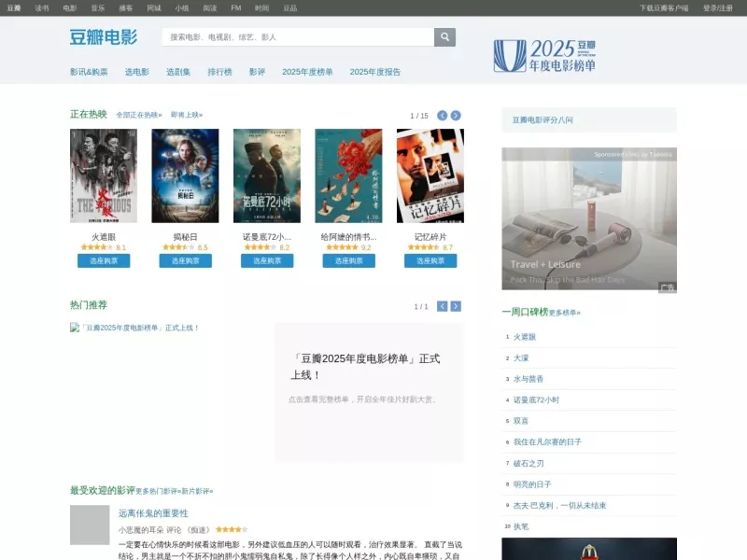Click 选座购票 button under 记忆碎片

[430, 261]
